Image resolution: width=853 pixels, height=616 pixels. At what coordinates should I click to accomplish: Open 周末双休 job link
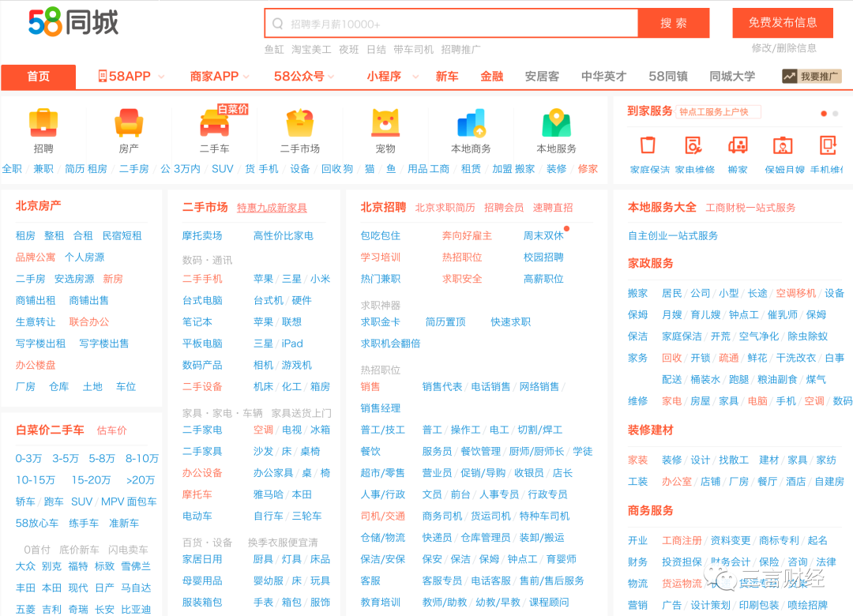[543, 235]
